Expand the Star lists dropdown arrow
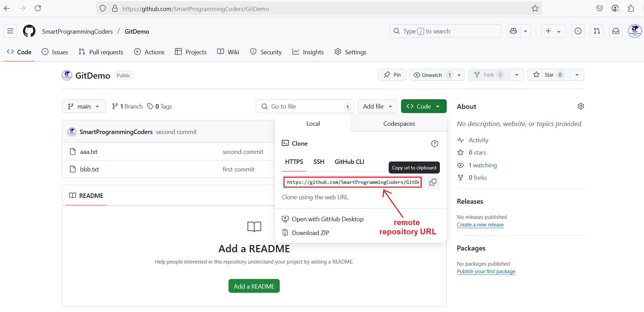Screen dimensions: 644x312 tap(577, 75)
